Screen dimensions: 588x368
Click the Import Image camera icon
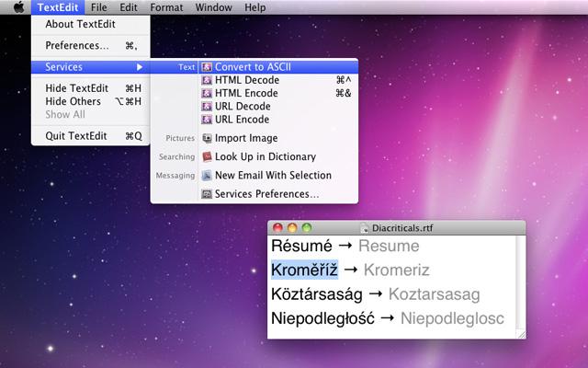pyautogui.click(x=207, y=138)
